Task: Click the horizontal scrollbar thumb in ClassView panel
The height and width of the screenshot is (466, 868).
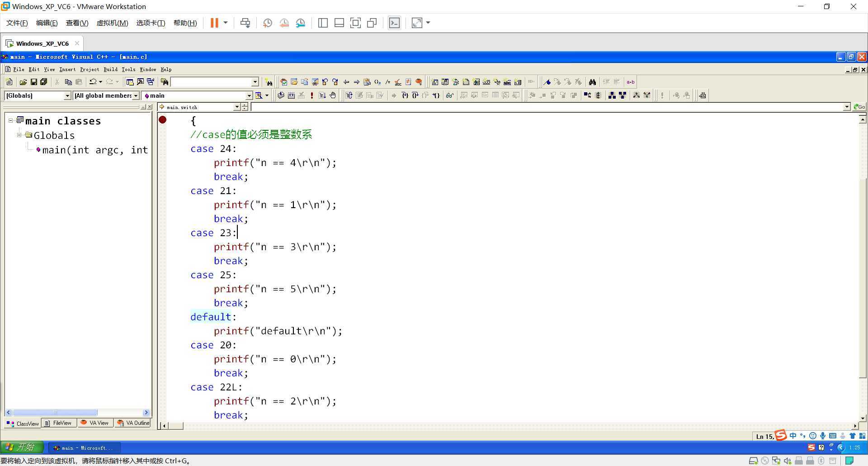Action: 55,413
